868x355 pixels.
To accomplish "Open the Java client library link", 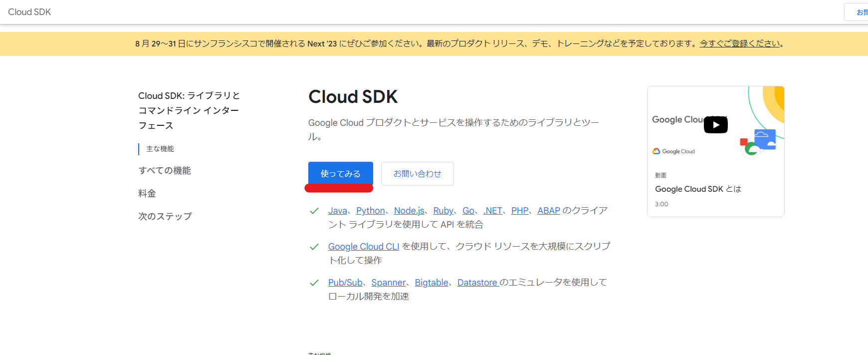I will click(x=338, y=211).
